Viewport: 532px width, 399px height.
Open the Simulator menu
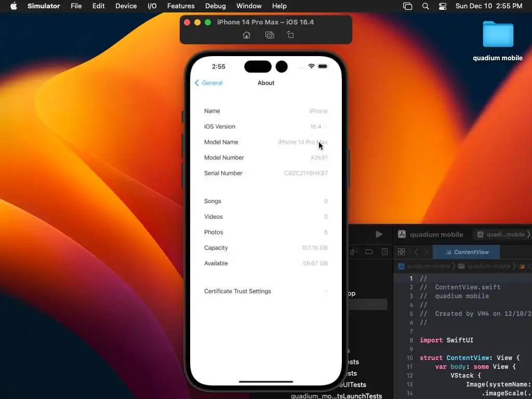[x=44, y=6]
